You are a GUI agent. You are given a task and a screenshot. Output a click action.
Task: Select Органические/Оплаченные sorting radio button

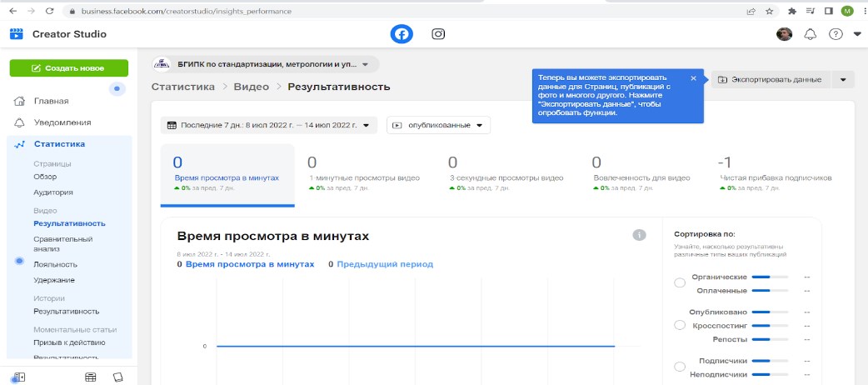(x=679, y=283)
